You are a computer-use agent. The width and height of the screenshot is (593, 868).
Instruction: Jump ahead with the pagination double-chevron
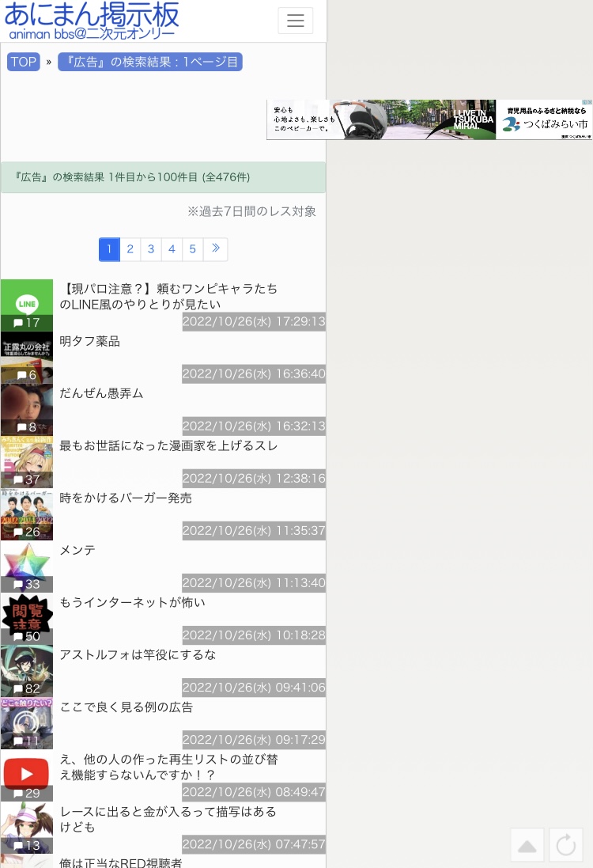point(216,249)
